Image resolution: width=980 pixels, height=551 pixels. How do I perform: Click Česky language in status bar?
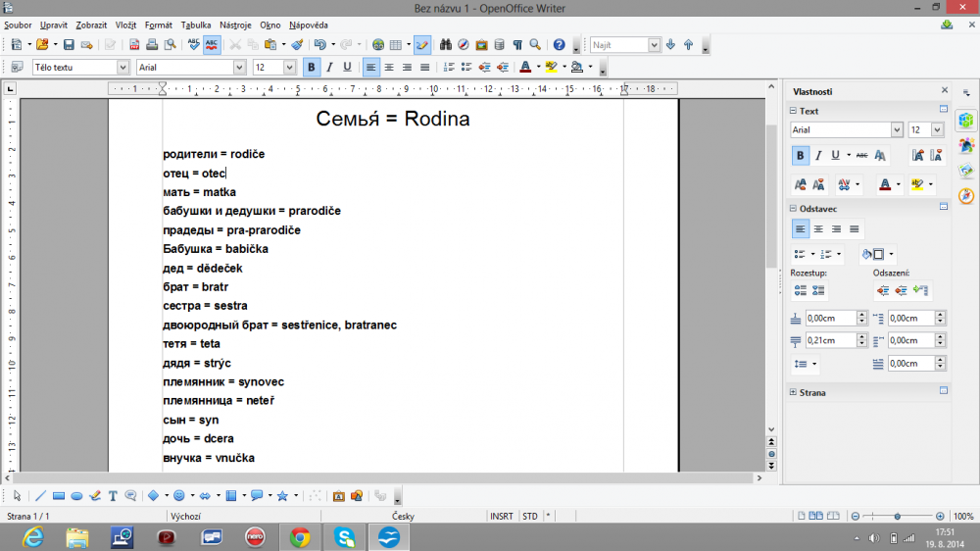(x=403, y=516)
